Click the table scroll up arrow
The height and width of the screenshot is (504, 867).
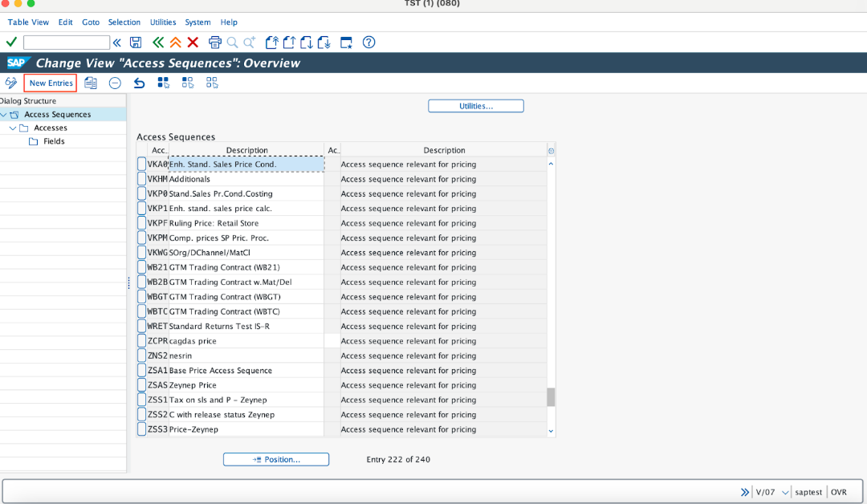click(x=551, y=165)
